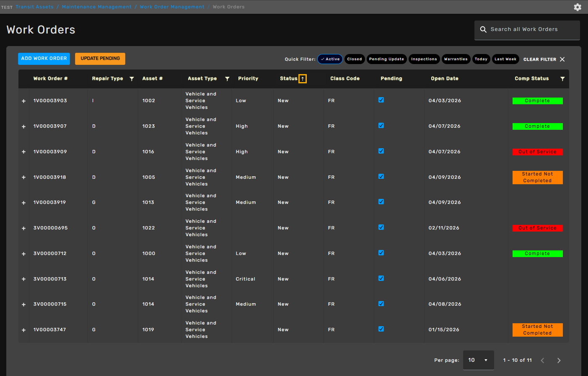
Task: Toggle Pending checkbox for 3V00000695
Action: [381, 227]
